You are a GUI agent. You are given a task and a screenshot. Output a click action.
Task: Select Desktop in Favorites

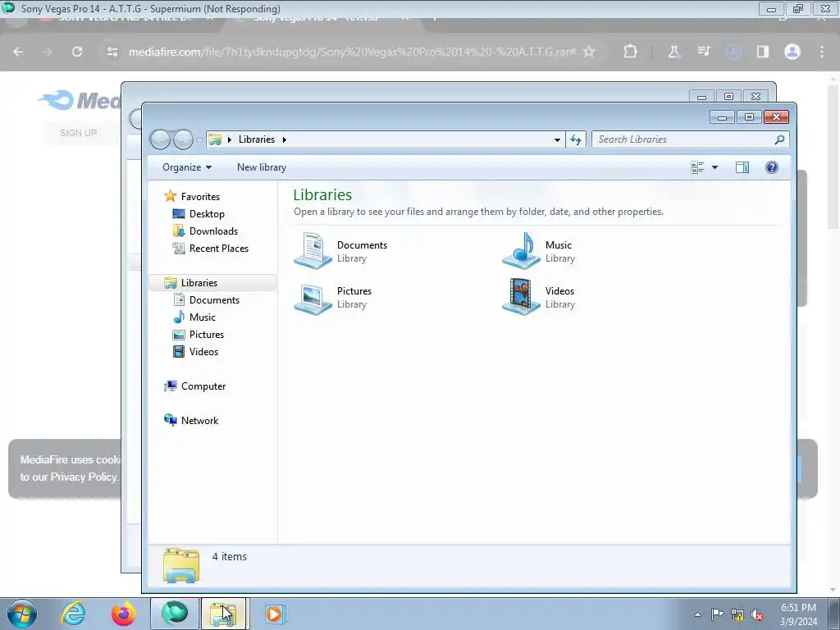(x=207, y=214)
